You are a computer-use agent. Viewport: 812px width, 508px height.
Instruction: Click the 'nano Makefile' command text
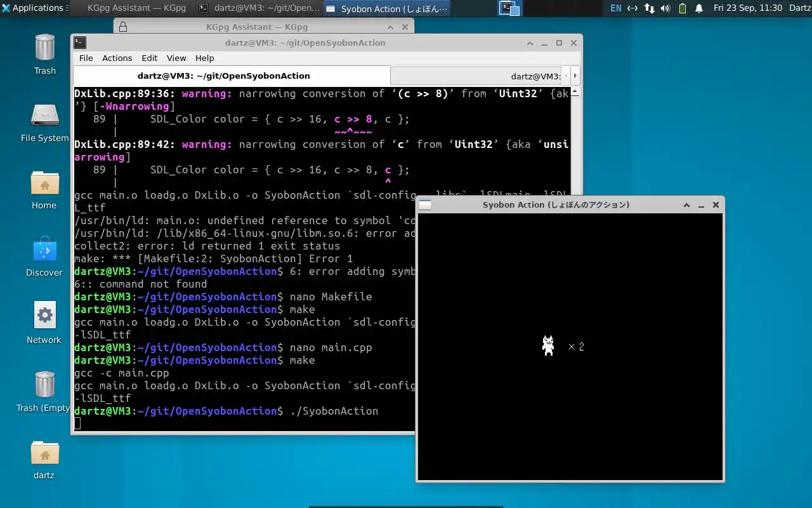pos(331,297)
